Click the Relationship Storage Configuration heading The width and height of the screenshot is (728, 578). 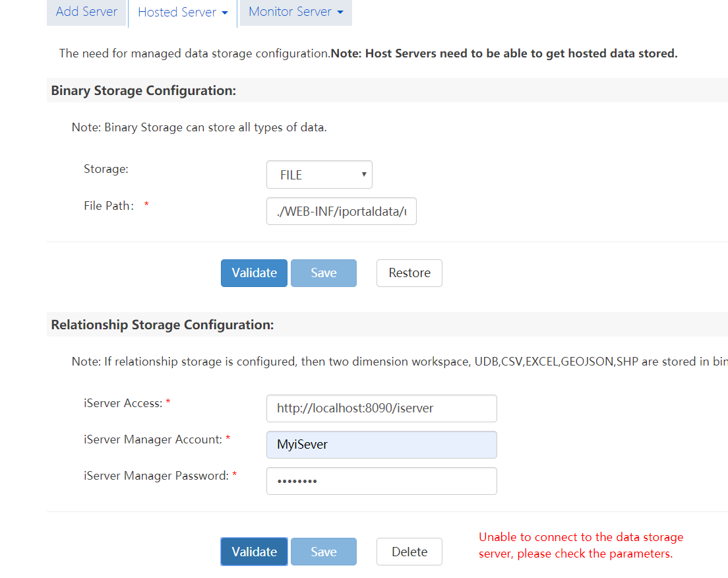[162, 325]
